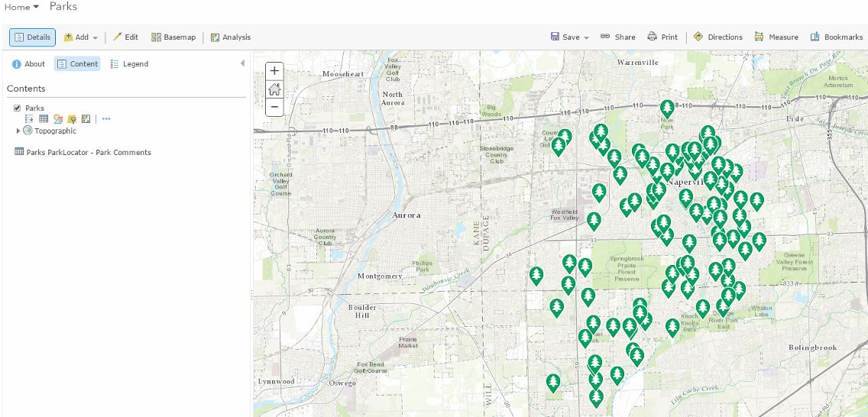The width and height of the screenshot is (868, 417).
Task: Switch to the About tab
Action: pyautogui.click(x=29, y=63)
